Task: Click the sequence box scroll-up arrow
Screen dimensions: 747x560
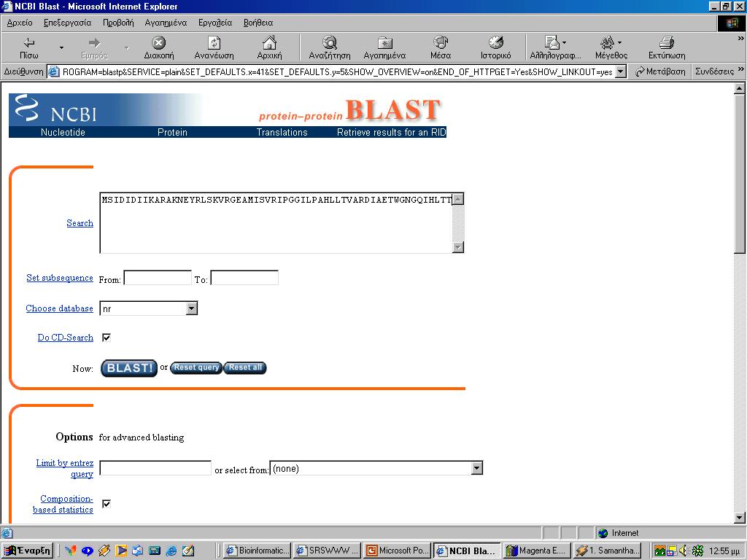Action: tap(458, 199)
